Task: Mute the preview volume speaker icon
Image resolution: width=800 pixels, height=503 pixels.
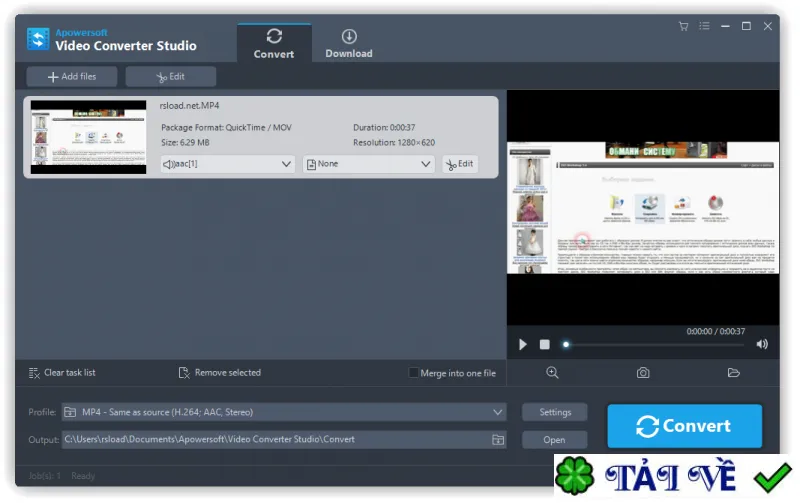Action: point(762,344)
